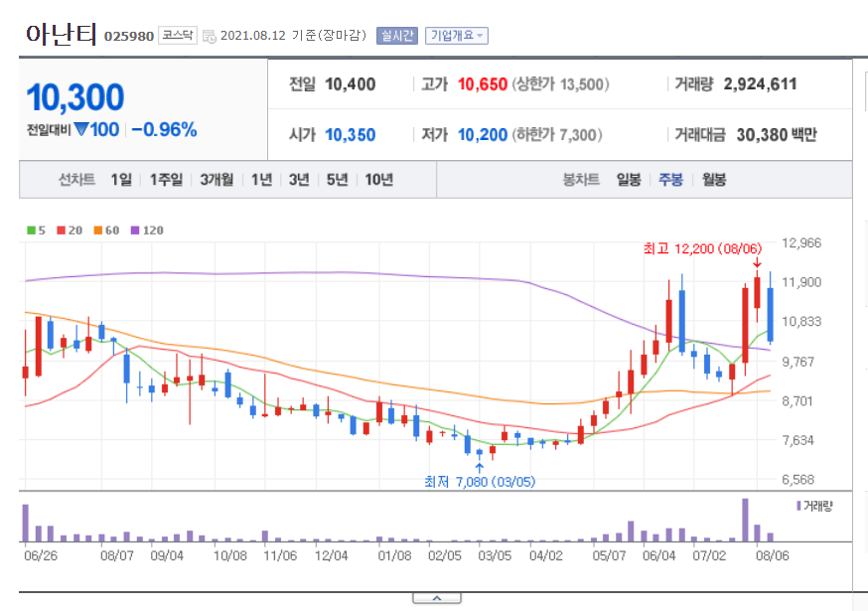Click the 거래량 volume legend label

point(814,506)
